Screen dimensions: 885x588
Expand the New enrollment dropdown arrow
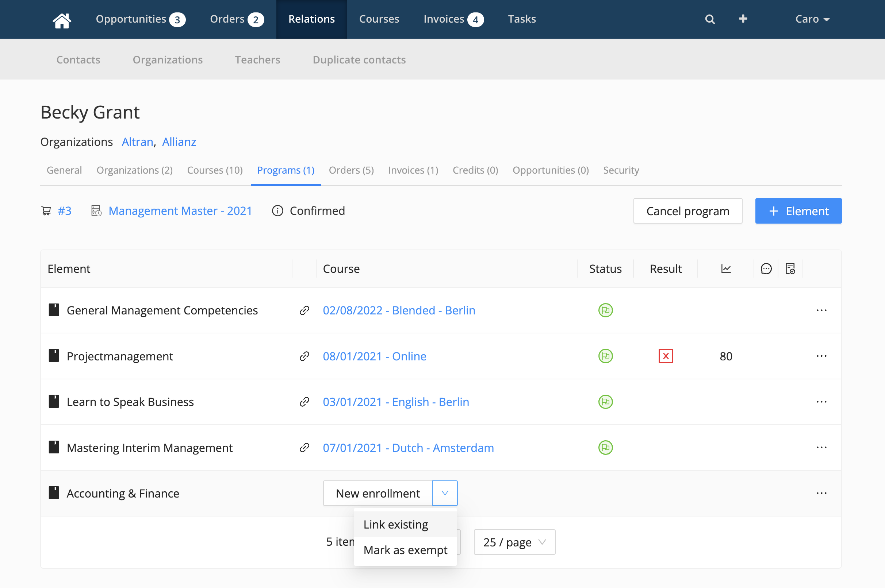click(445, 493)
